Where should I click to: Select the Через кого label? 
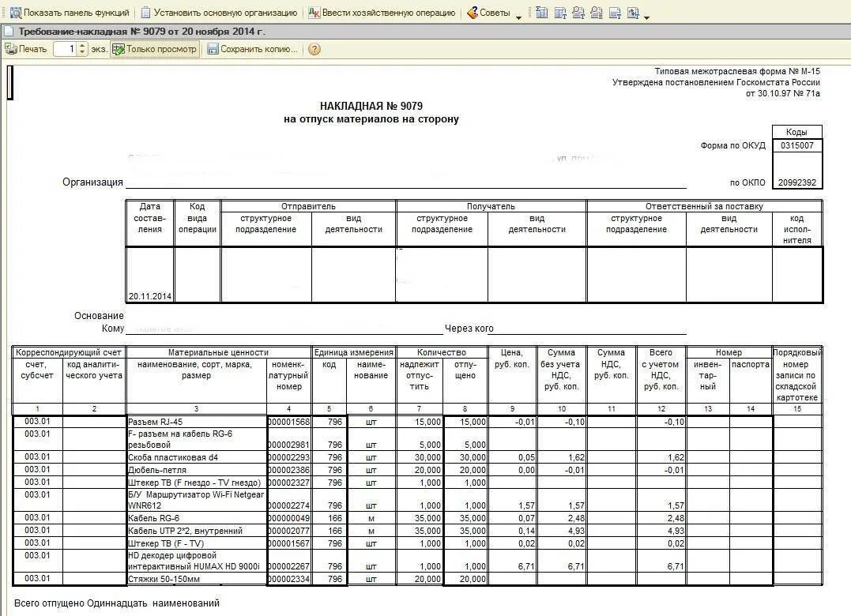(469, 328)
